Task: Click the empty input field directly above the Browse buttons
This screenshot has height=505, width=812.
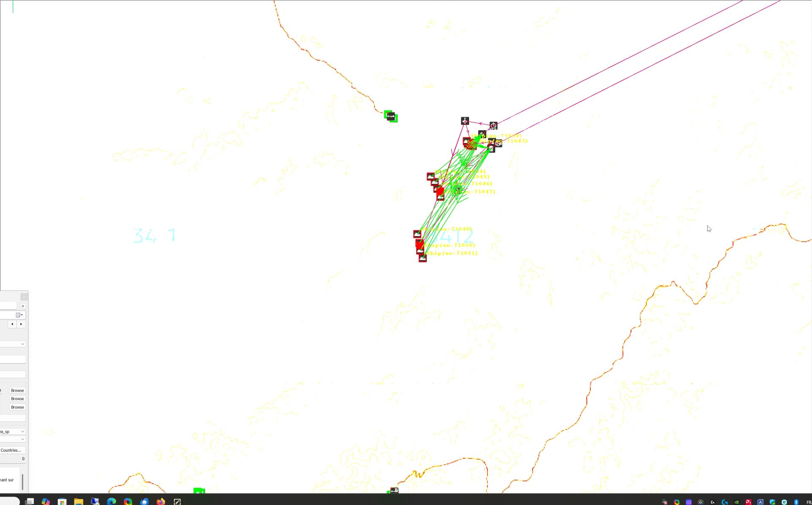Action: [13, 374]
